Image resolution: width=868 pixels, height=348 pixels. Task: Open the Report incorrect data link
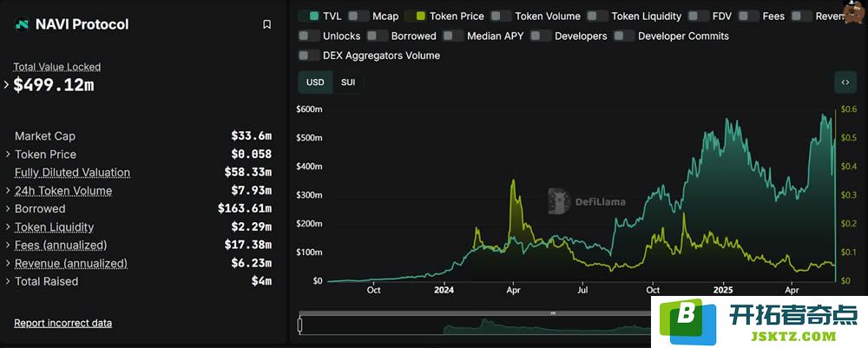63,323
